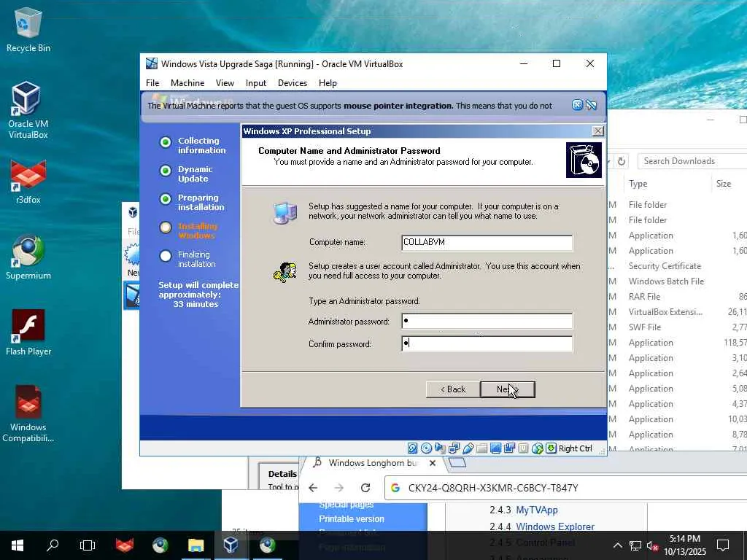Open the File menu in VirtualBox

click(152, 83)
